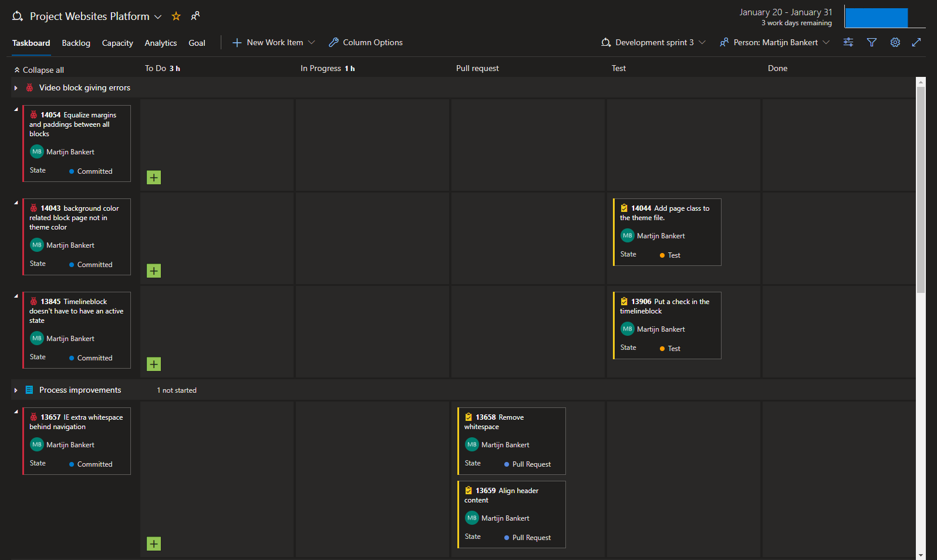The width and height of the screenshot is (937, 560).
Task: Click the project team icon at top left
Action: (x=18, y=16)
